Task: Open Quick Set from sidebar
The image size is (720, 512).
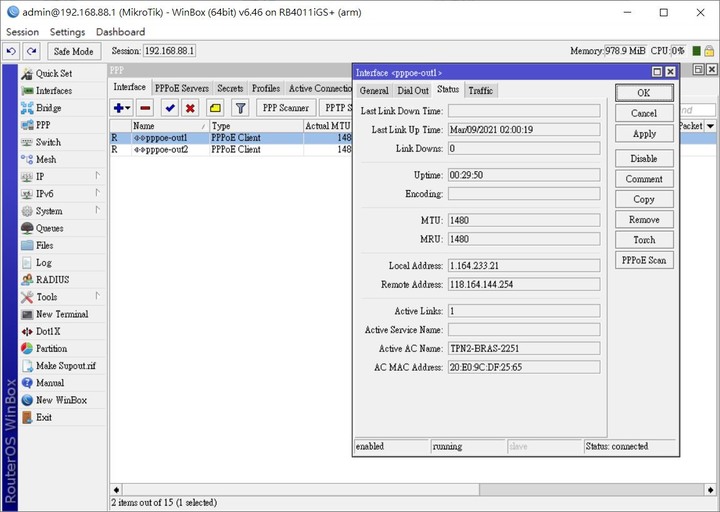Action: point(54,73)
